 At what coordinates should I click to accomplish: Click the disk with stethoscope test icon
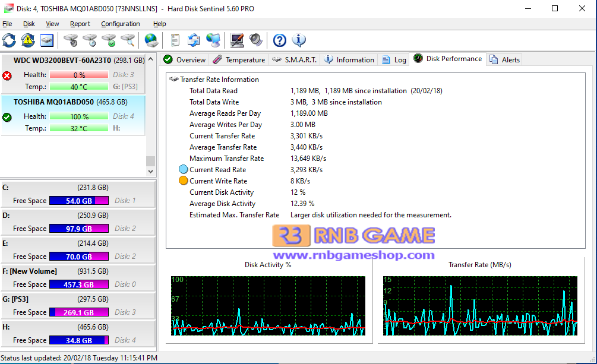(x=71, y=40)
